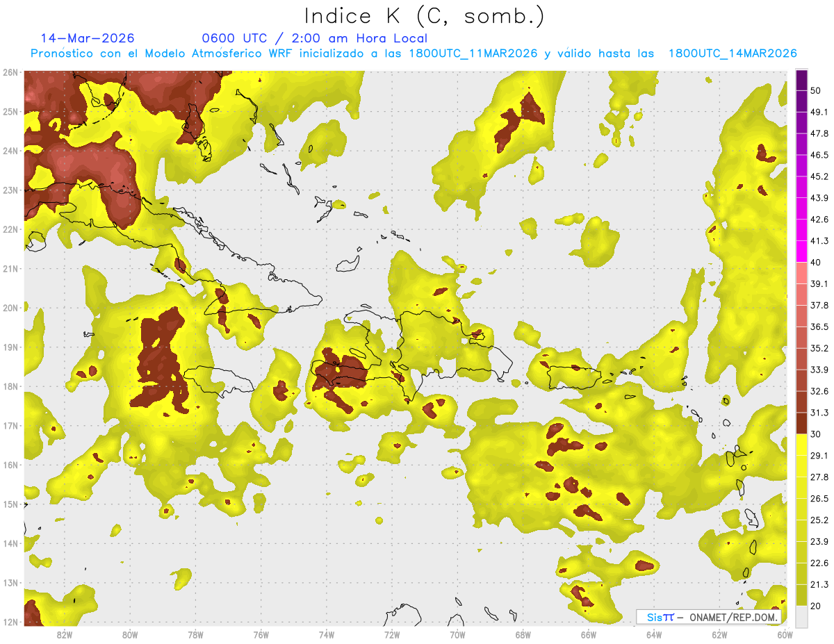Click the '27.8' color scale label
This screenshot has height=644, width=834.
tap(819, 477)
